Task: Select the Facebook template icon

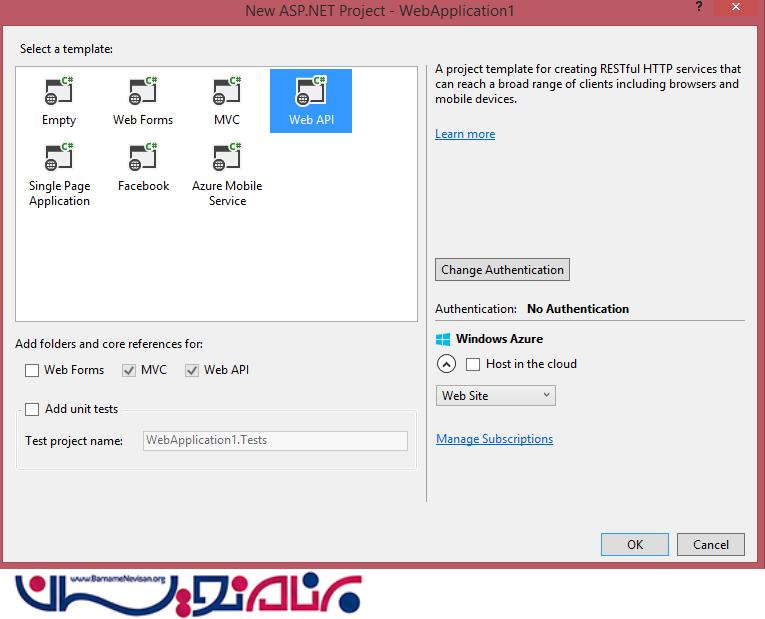Action: [x=143, y=157]
